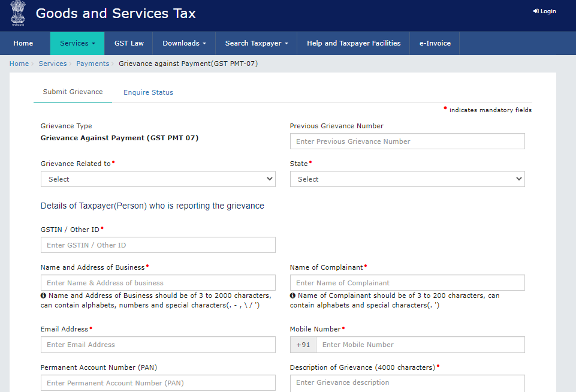Click the Home breadcrumb link
The width and height of the screenshot is (576, 392).
coord(19,64)
